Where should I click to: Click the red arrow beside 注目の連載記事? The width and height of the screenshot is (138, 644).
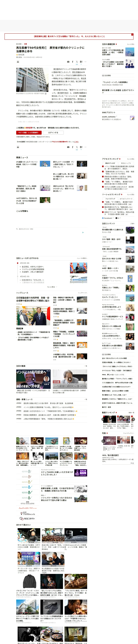pos(116,44)
